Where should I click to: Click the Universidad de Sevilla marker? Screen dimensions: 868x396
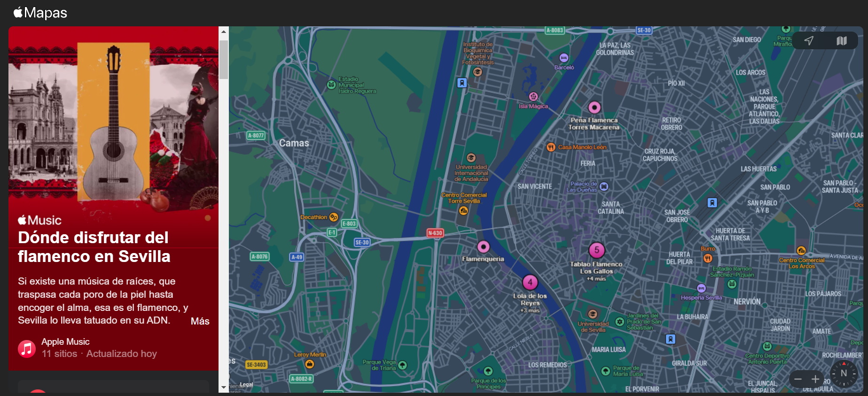pos(593,314)
